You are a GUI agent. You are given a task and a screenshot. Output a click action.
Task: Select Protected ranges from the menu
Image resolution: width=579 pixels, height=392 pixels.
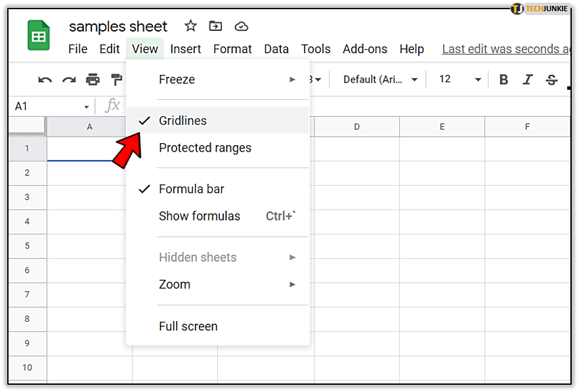[x=205, y=148]
